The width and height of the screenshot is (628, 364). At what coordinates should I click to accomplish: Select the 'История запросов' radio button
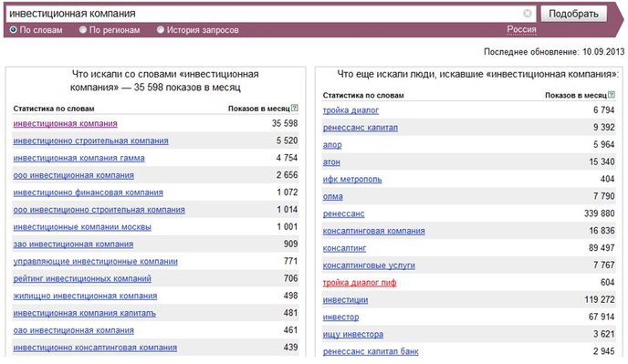point(161,29)
